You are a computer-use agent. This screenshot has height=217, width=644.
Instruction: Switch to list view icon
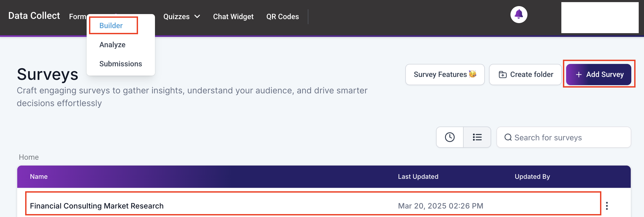[x=477, y=137]
